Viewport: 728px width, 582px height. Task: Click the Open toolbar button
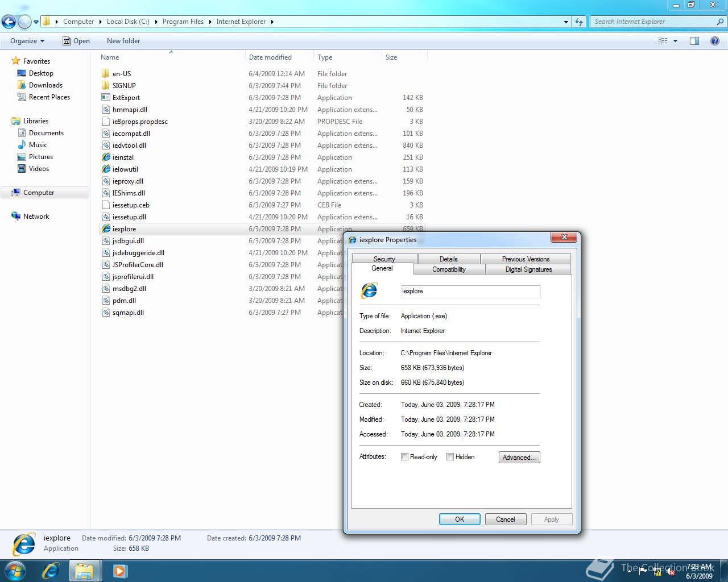[76, 41]
